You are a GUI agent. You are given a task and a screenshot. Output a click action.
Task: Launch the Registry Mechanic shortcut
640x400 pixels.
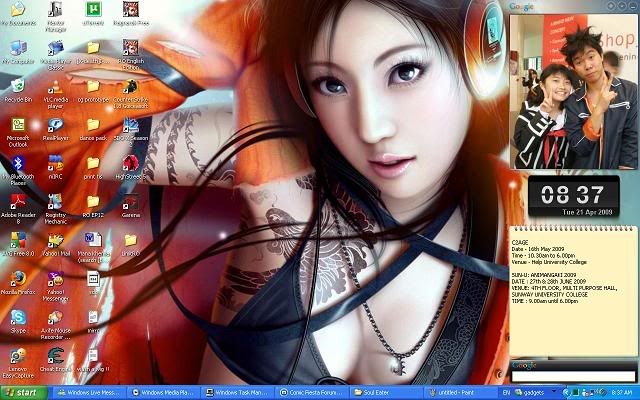coord(56,209)
